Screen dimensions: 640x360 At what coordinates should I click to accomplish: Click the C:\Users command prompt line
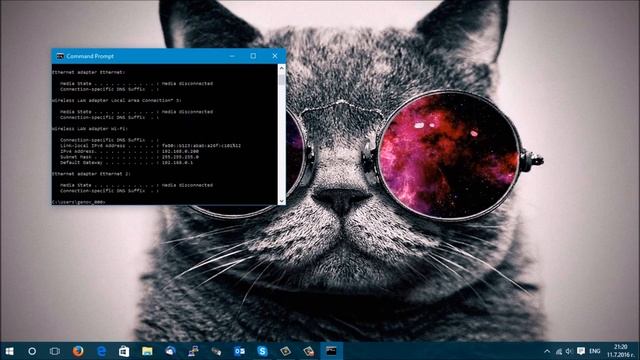pos(79,202)
